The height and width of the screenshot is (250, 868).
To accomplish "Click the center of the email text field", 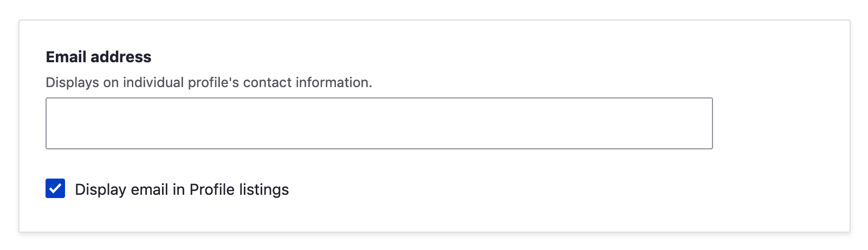I will point(379,123).
